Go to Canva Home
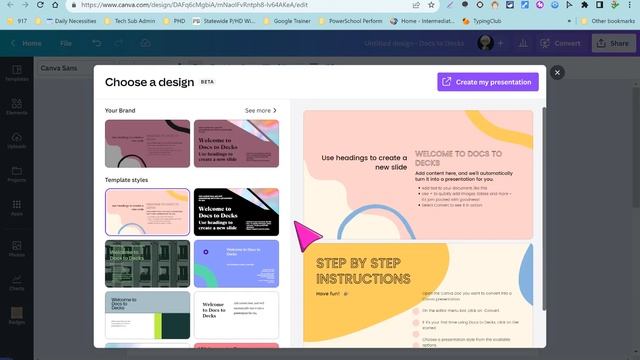This screenshot has width=640, height=360. point(27,43)
